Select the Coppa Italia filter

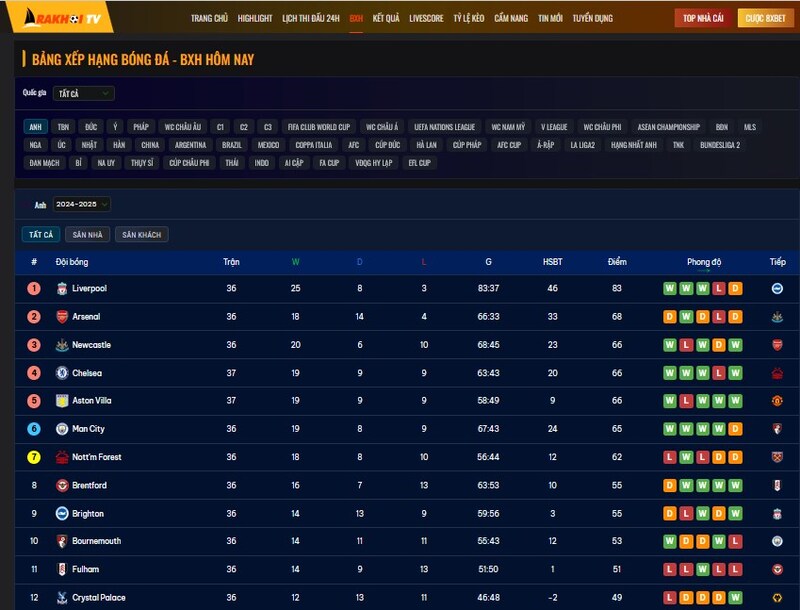(x=314, y=145)
